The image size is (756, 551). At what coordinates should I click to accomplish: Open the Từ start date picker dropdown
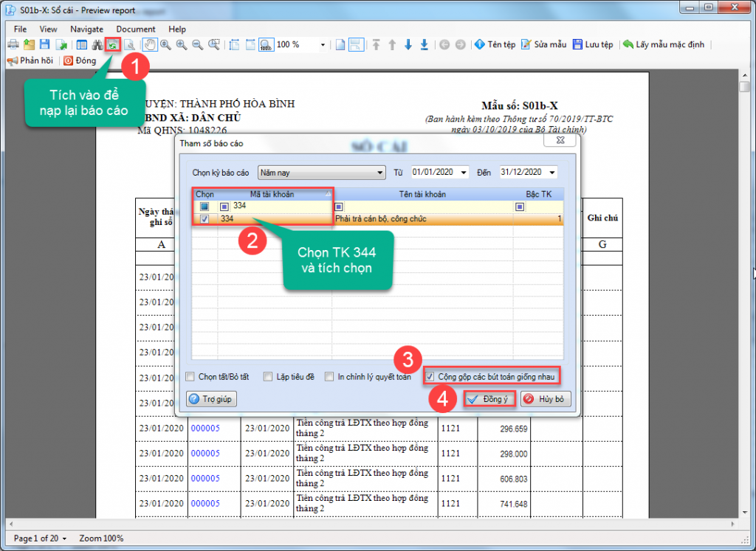tap(463, 173)
